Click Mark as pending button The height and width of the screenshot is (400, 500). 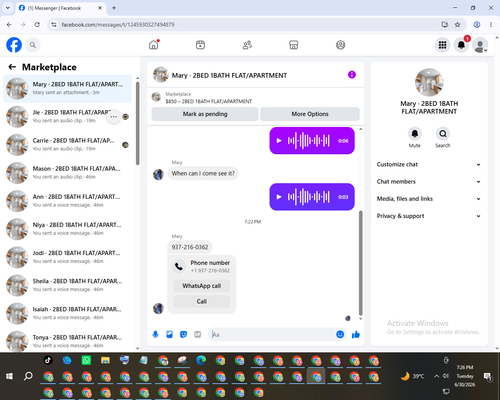[205, 114]
